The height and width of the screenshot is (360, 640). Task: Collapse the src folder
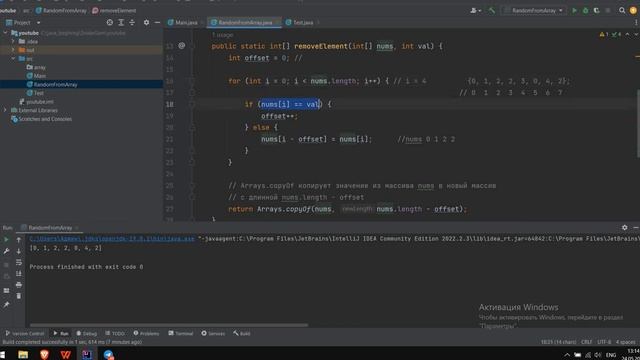(x=13, y=59)
